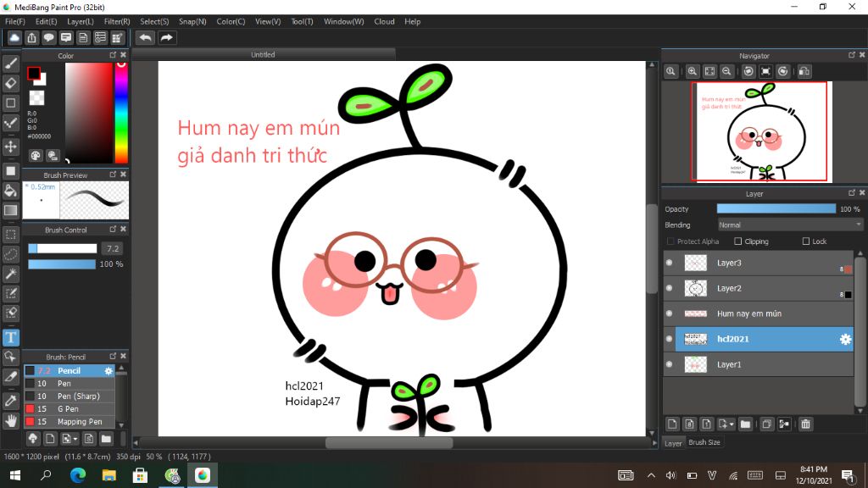Expand the add-layer dropdown arrow
Screen dimensions: 868x488
pos(731,424)
